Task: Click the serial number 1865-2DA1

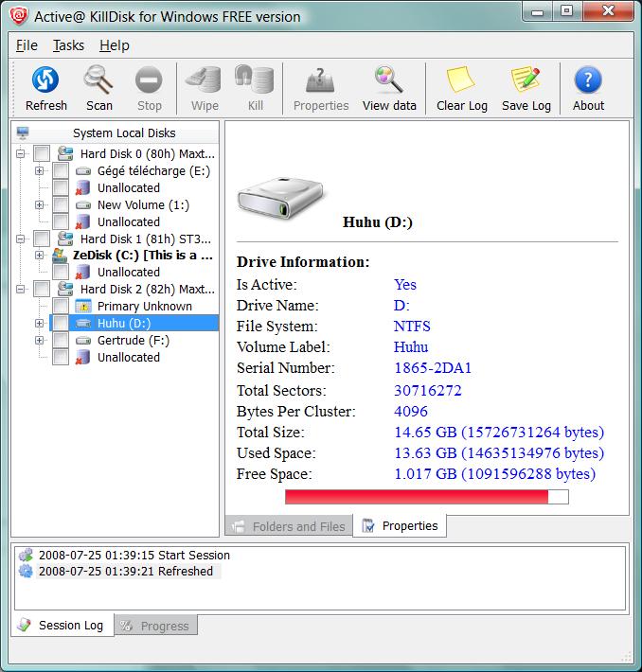Action: 433,368
